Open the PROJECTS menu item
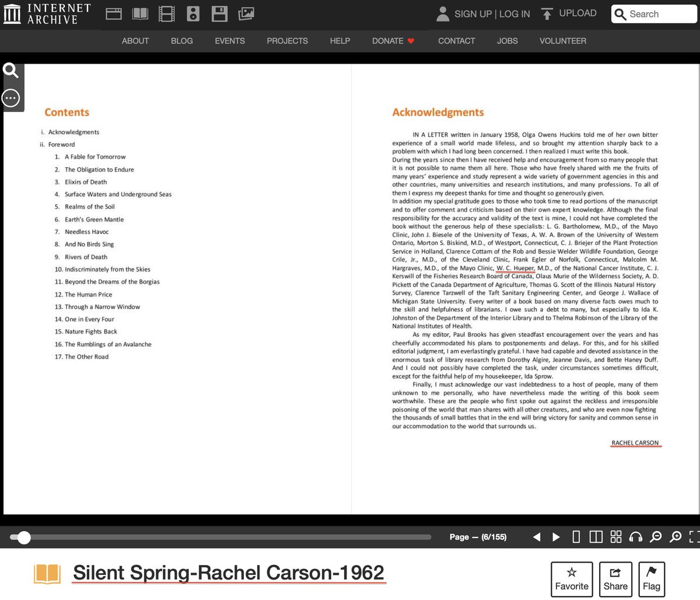 tap(287, 41)
